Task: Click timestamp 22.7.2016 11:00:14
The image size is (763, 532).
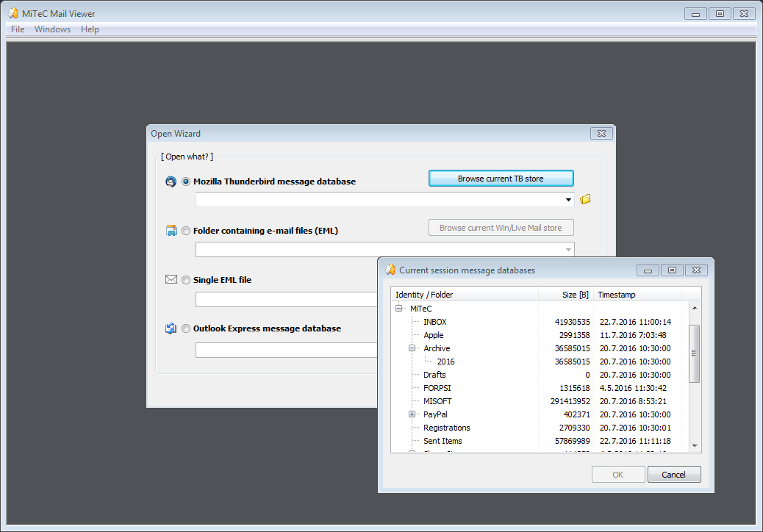Action: 636,322
